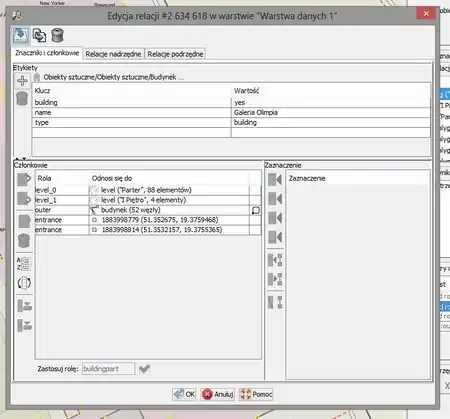Viewport: 450px width, 419px height.
Task: Click the delete relation trash icon in toolbar
Action: pyautogui.click(x=57, y=36)
